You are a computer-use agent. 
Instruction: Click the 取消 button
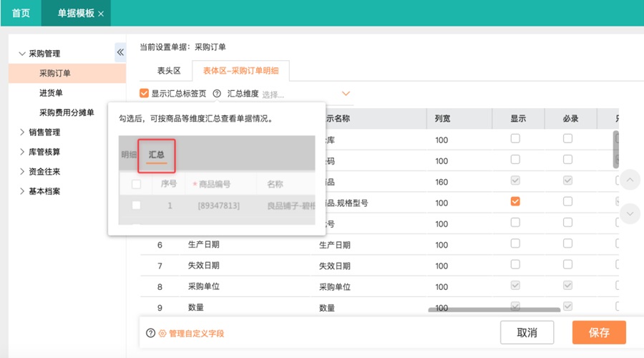tap(527, 332)
